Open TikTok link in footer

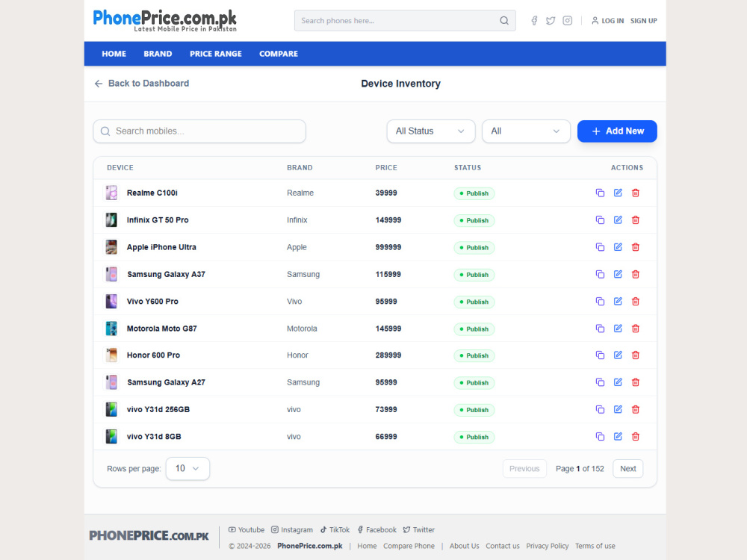[335, 529]
